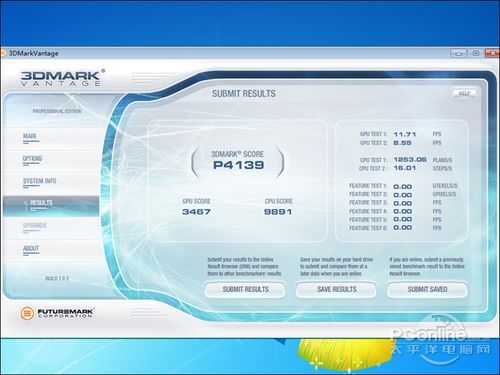Click the GPU score value 3467
500x375 pixels.
click(x=196, y=212)
